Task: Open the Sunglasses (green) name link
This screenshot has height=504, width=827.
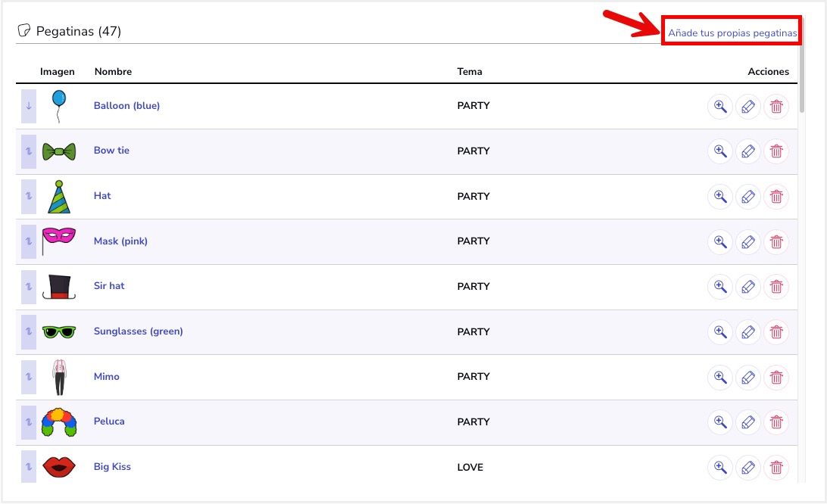Action: [138, 331]
